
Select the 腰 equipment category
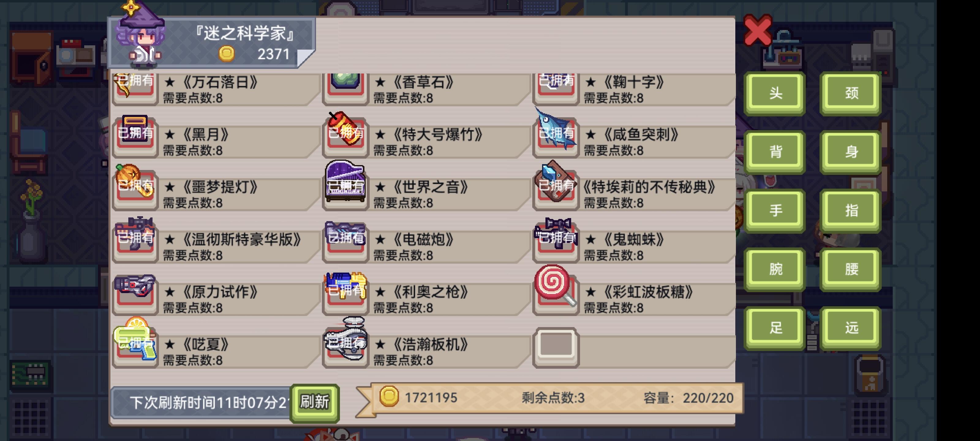(851, 269)
